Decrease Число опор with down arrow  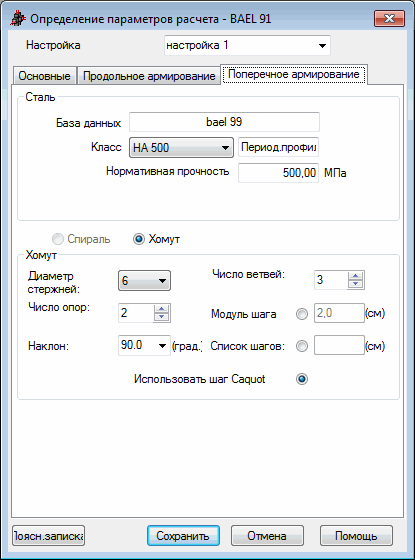(x=161, y=317)
